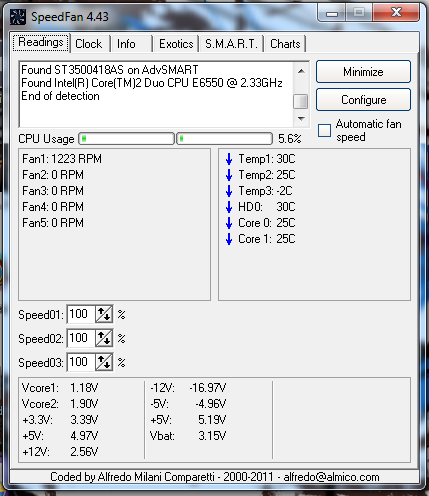Image resolution: width=429 pixels, height=496 pixels.
Task: Click the arrow icon beside Core 0
Action: click(x=229, y=223)
